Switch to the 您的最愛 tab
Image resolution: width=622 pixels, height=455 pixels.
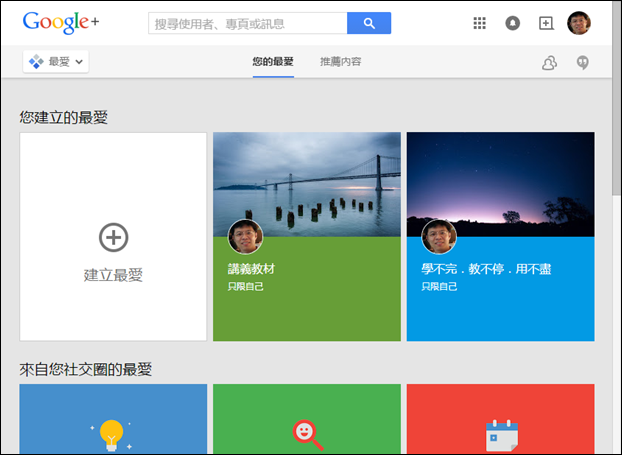click(273, 61)
